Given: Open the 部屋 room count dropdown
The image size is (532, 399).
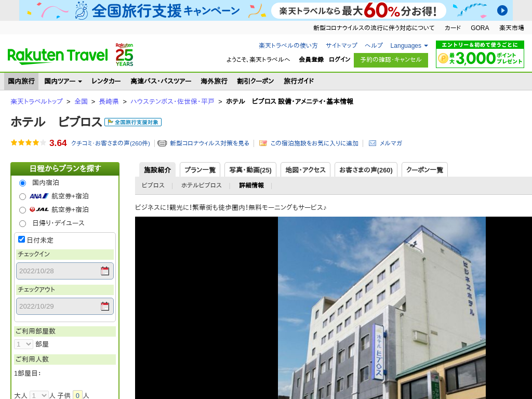Looking at the screenshot, I should tap(23, 344).
